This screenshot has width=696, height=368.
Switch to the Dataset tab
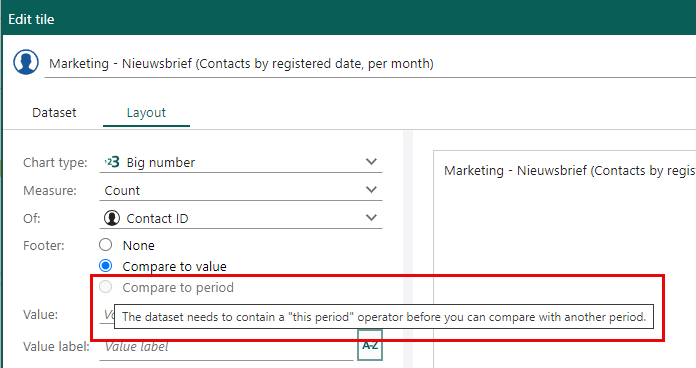point(54,113)
